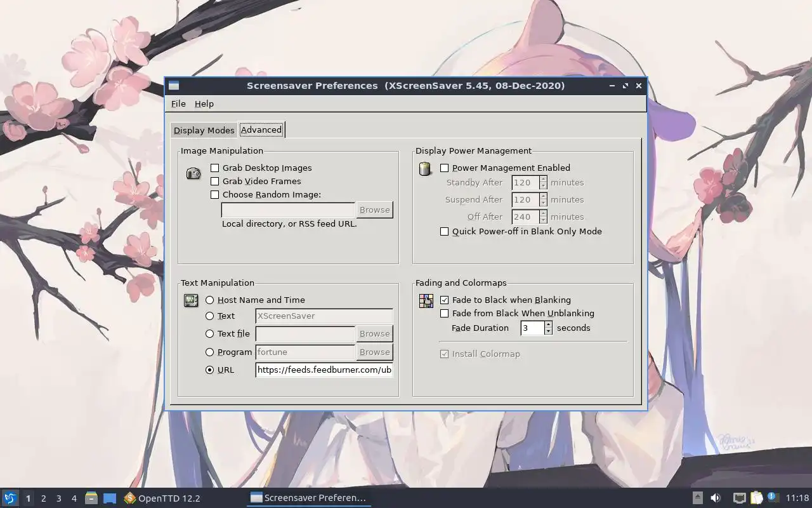The width and height of the screenshot is (812, 508).
Task: Select the URL radio option
Action: coord(210,370)
